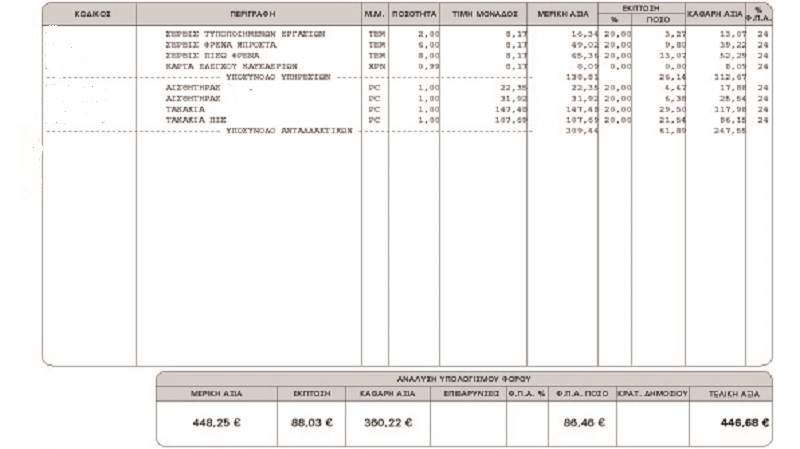Screen dimensions: 800x449
Task: Select the total discount 88,03 €
Action: pyautogui.click(x=312, y=422)
